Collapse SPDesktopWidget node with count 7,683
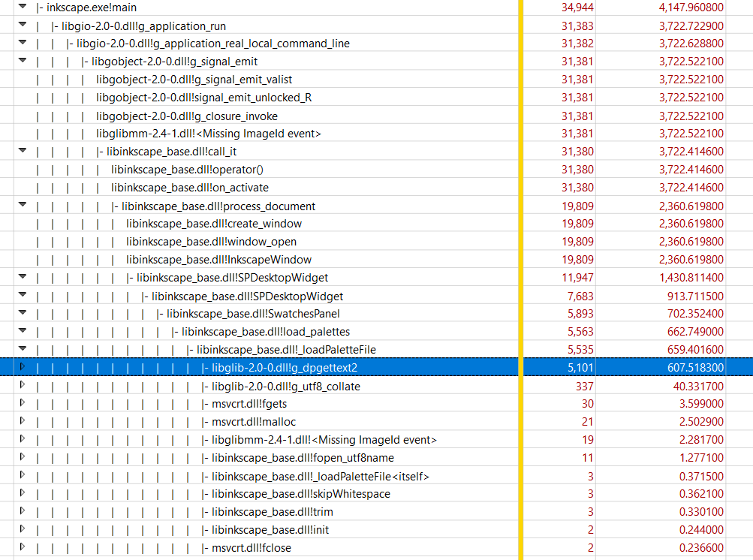753x560 pixels. coord(23,295)
